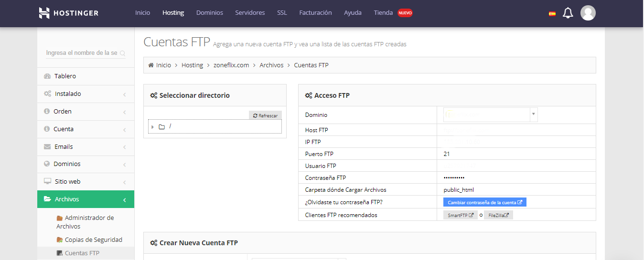Expand the root directory tree arrow
The width and height of the screenshot is (644, 260).
pyautogui.click(x=152, y=127)
